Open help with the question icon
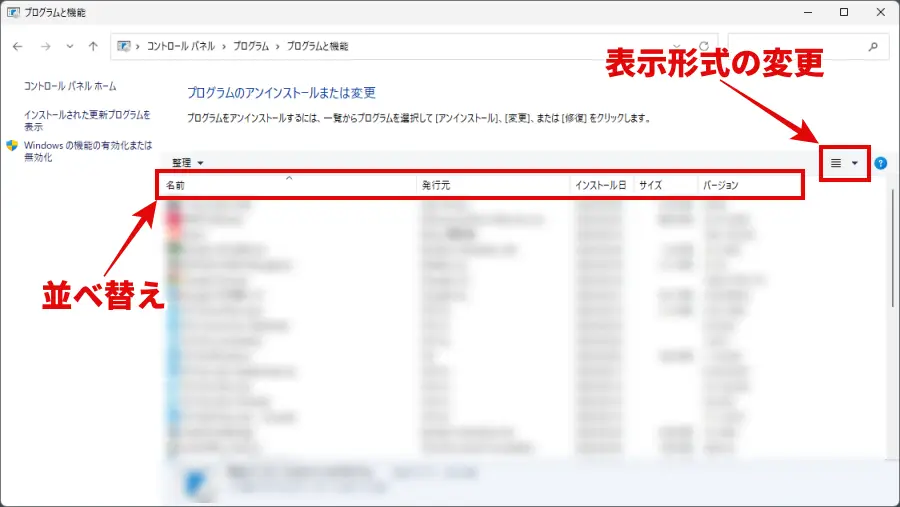 (x=880, y=163)
